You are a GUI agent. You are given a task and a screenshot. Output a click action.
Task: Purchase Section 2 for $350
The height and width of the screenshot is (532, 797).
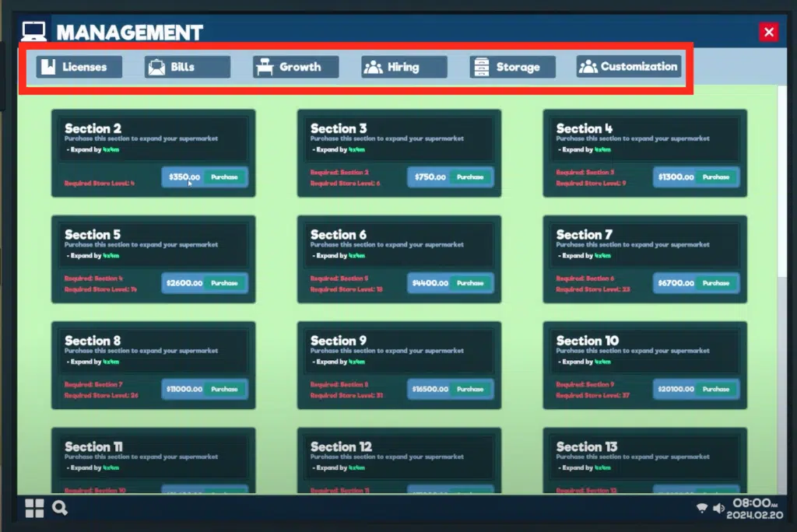tap(224, 177)
